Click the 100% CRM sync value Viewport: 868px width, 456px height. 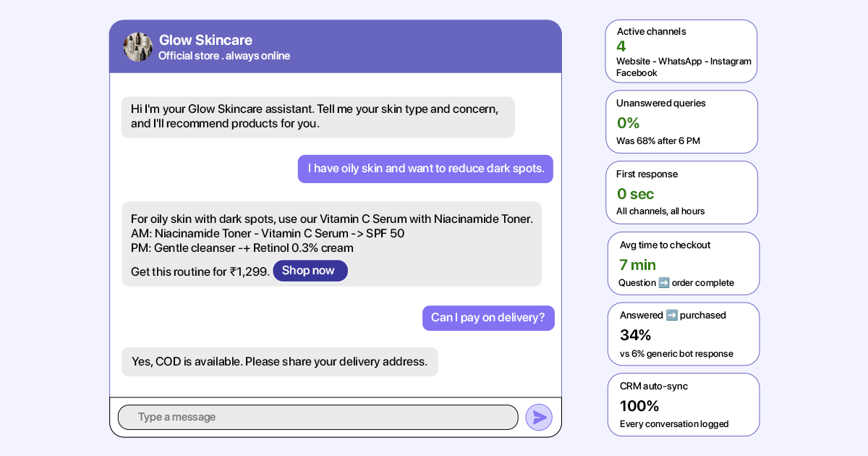tap(639, 406)
